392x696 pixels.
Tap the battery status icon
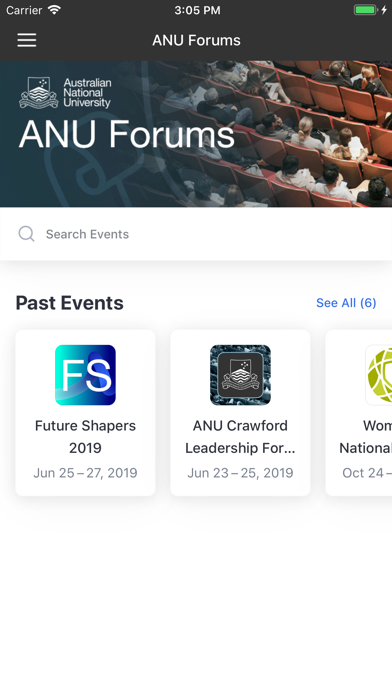[x=365, y=10]
